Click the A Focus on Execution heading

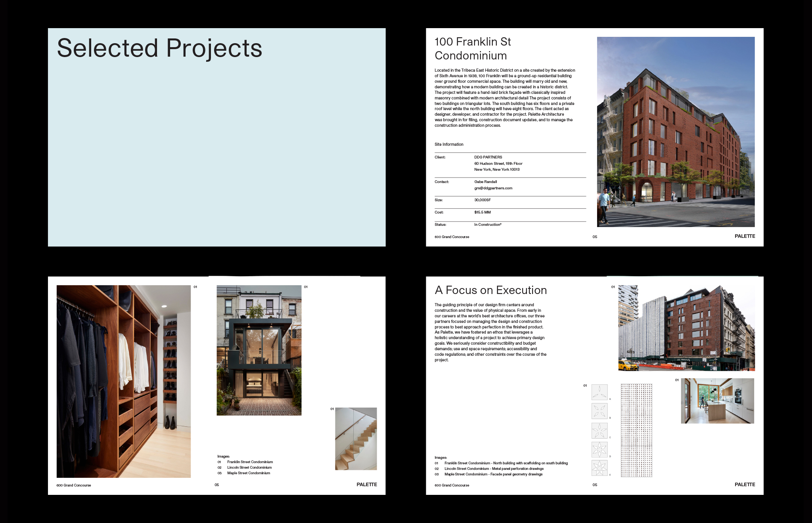[x=490, y=290]
